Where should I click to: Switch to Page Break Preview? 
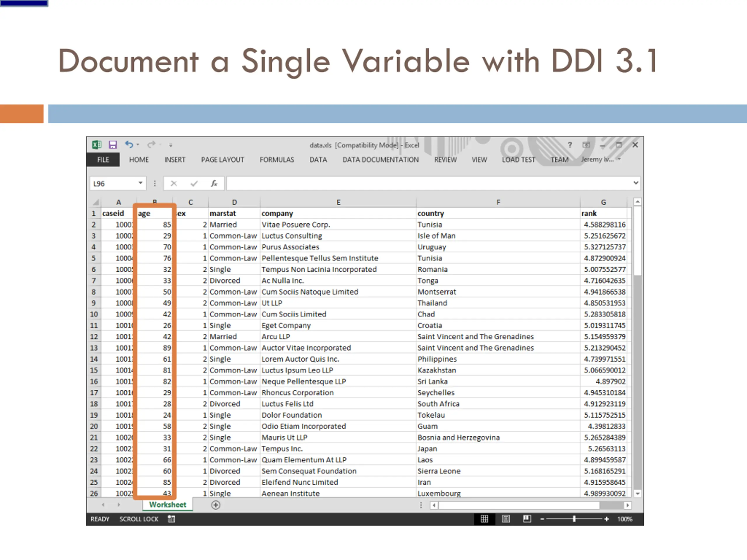[527, 519]
